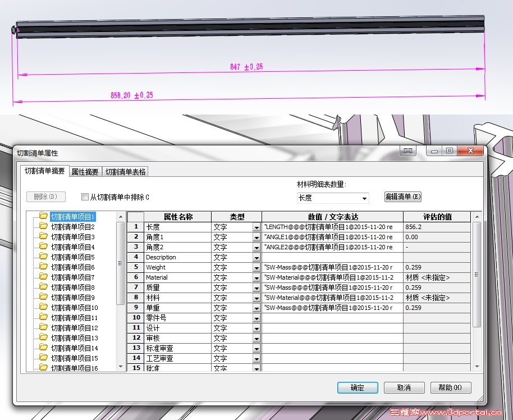This screenshot has height=420, width=513.
Task: Click folder icon of 切割清单项目6
Action: coord(43,267)
